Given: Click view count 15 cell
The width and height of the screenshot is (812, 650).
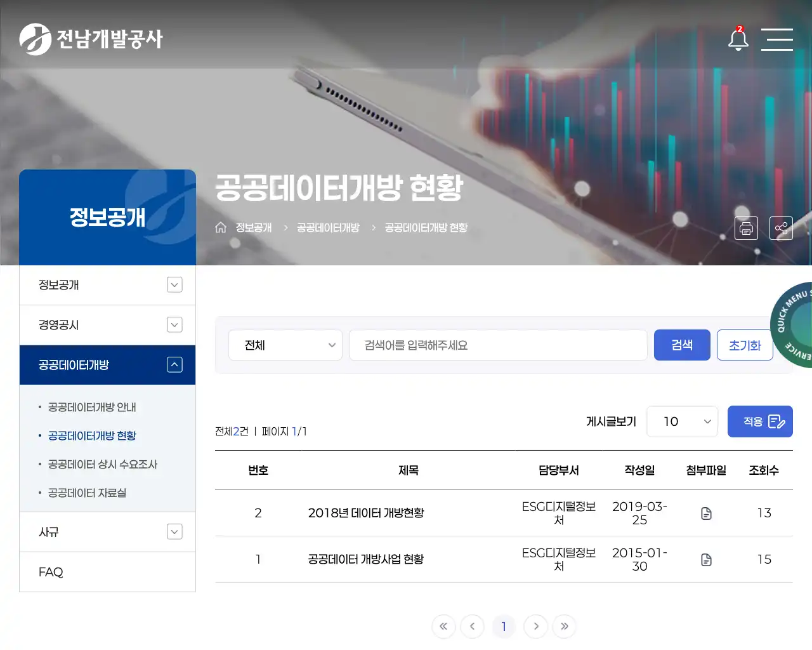Looking at the screenshot, I should tap(764, 559).
